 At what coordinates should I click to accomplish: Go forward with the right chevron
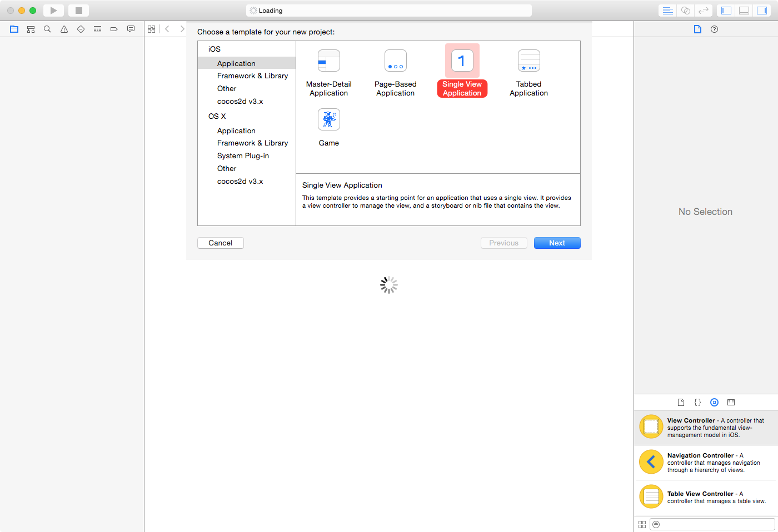click(x=182, y=29)
